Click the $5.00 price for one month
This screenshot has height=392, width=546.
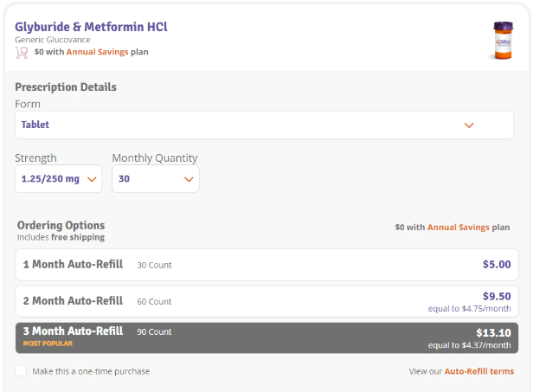click(496, 265)
